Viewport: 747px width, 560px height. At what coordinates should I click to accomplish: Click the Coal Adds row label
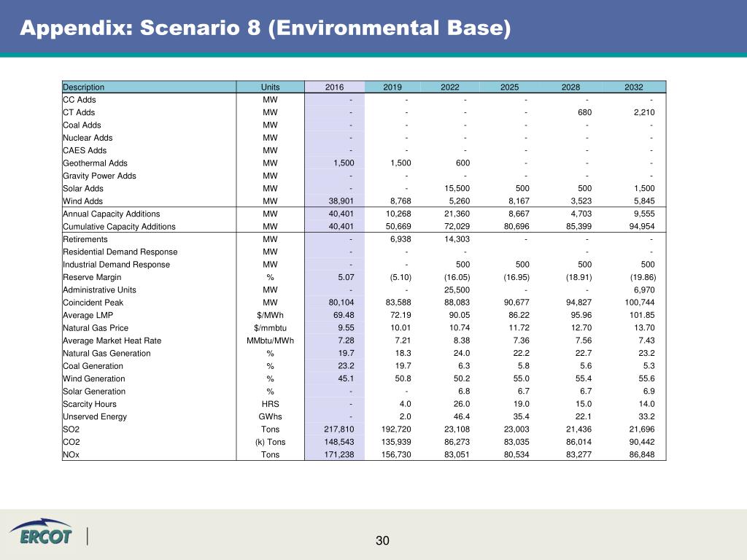pos(82,125)
